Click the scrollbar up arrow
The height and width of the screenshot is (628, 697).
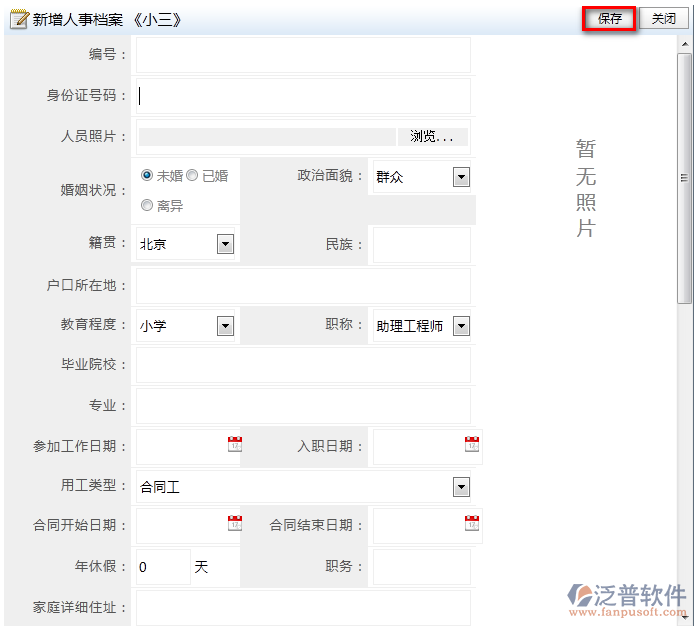click(685, 44)
